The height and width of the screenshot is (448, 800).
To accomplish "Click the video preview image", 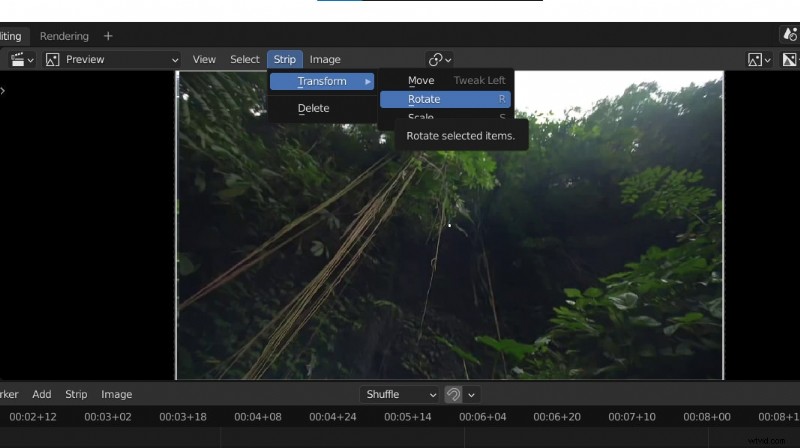I will coord(449,225).
